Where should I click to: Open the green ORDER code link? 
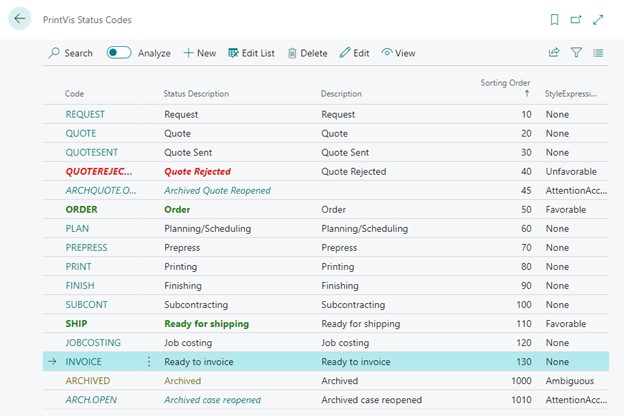pyautogui.click(x=82, y=209)
